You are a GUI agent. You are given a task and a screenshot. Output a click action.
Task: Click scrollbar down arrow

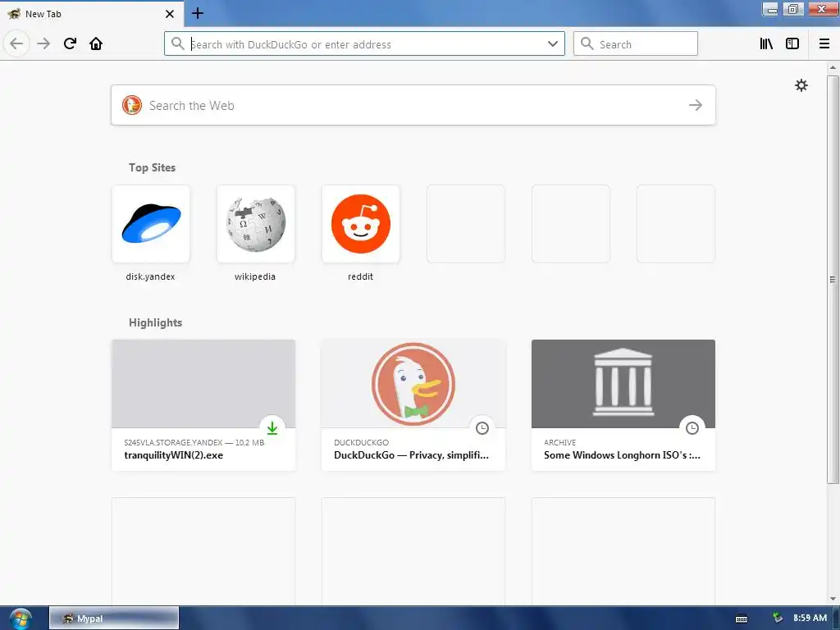(833, 599)
